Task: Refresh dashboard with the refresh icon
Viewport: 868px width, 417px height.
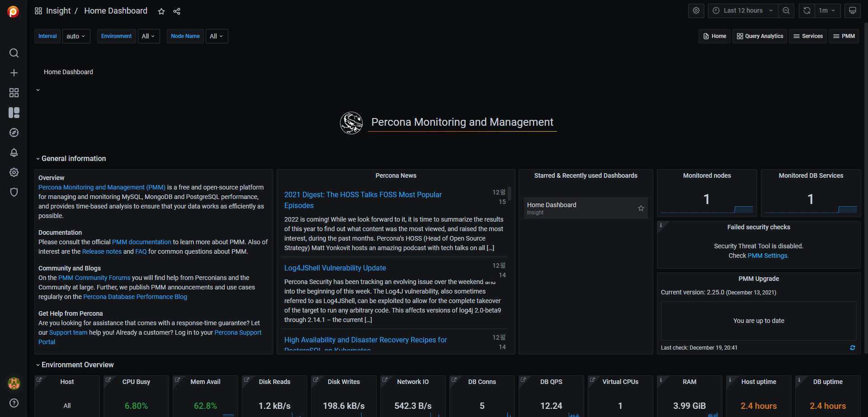Action: [x=807, y=10]
